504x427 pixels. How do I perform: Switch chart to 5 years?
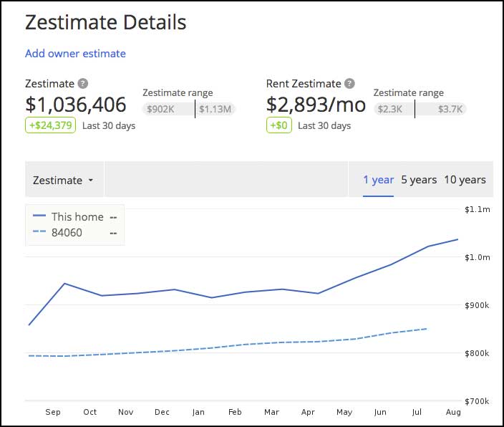coord(419,180)
